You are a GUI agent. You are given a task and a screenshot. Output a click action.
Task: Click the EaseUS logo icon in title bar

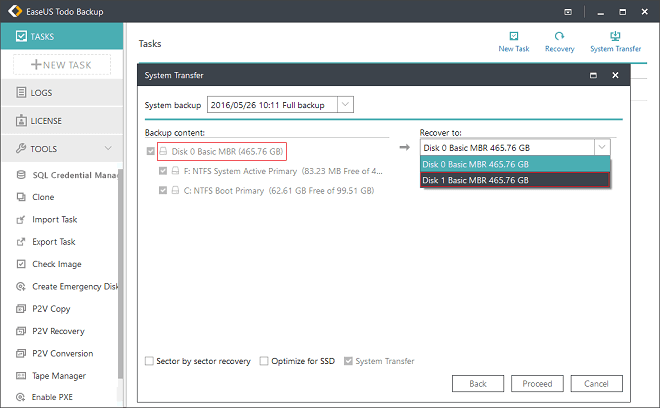[x=15, y=11]
